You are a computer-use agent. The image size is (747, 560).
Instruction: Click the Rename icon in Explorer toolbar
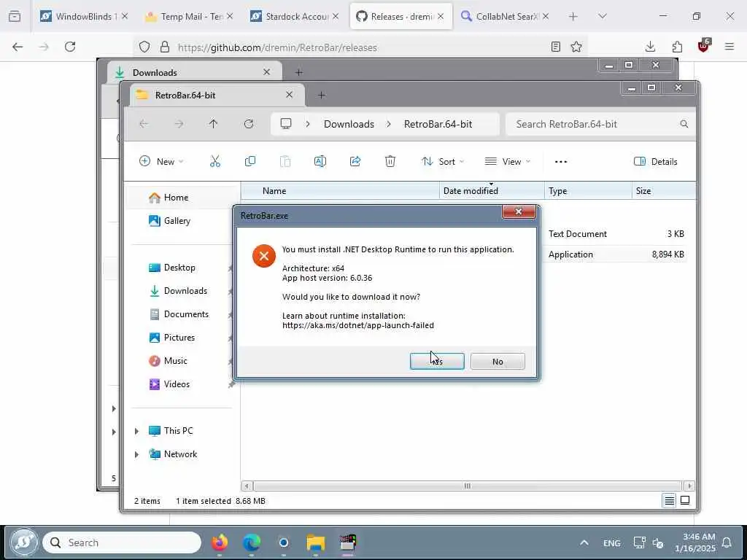320,161
